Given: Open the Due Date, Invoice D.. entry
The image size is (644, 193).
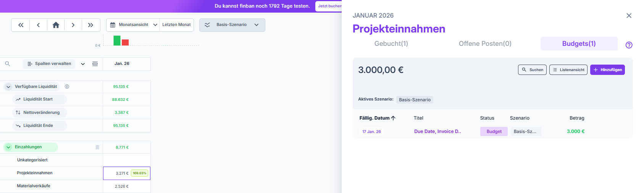Looking at the screenshot, I should click(x=437, y=131).
